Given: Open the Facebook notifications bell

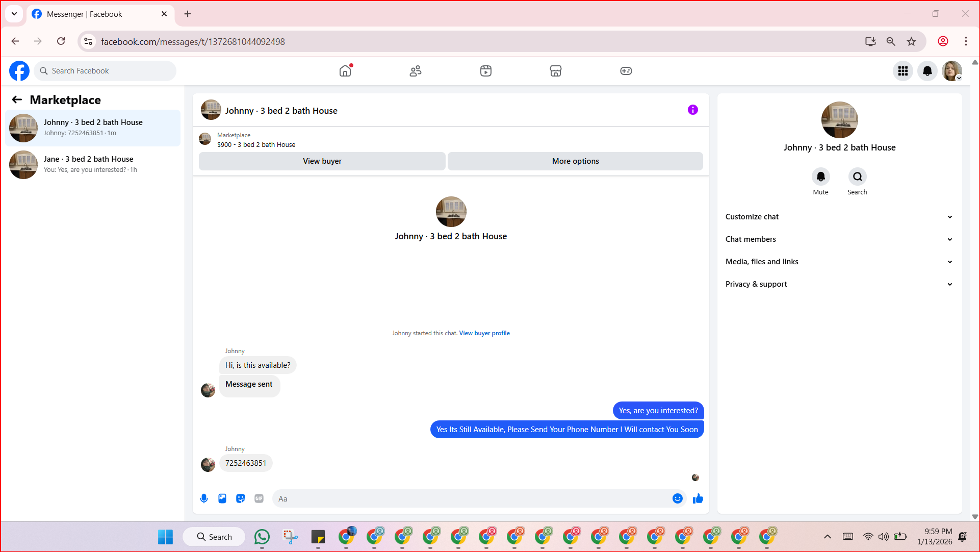Looking at the screenshot, I should [927, 71].
